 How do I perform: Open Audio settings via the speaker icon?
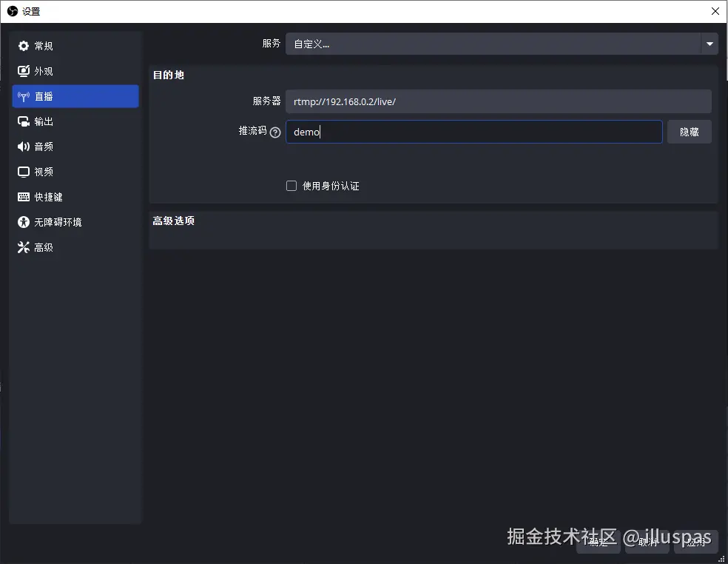coord(23,147)
